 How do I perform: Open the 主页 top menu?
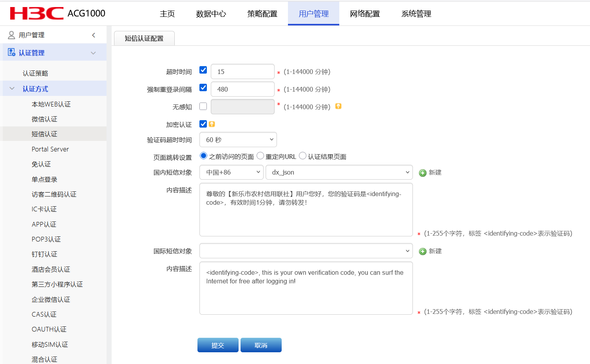(x=167, y=14)
